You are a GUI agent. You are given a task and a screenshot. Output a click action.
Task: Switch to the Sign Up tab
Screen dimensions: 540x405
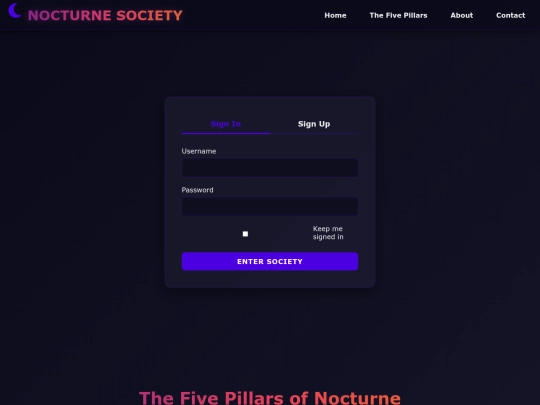[314, 124]
